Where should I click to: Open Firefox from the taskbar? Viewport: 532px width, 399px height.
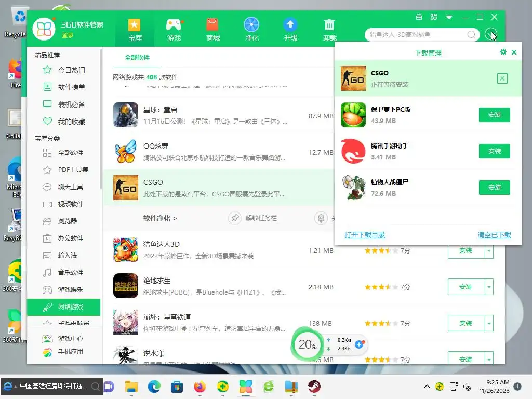tap(200, 387)
